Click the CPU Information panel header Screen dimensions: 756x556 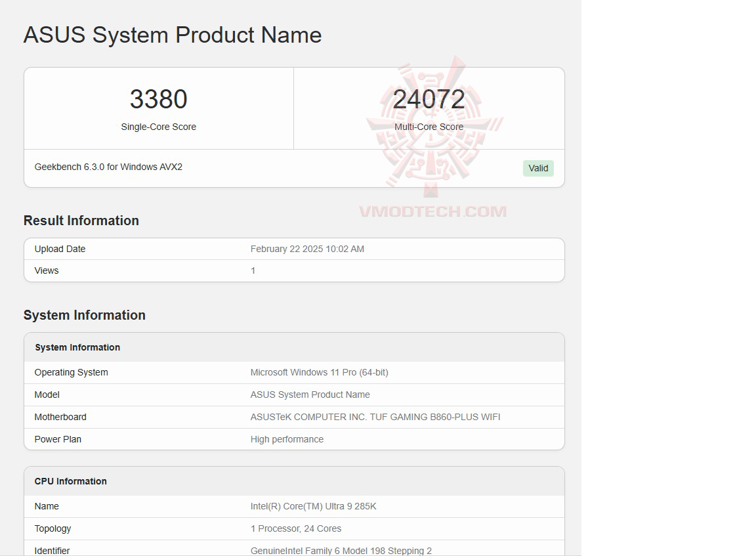point(70,481)
